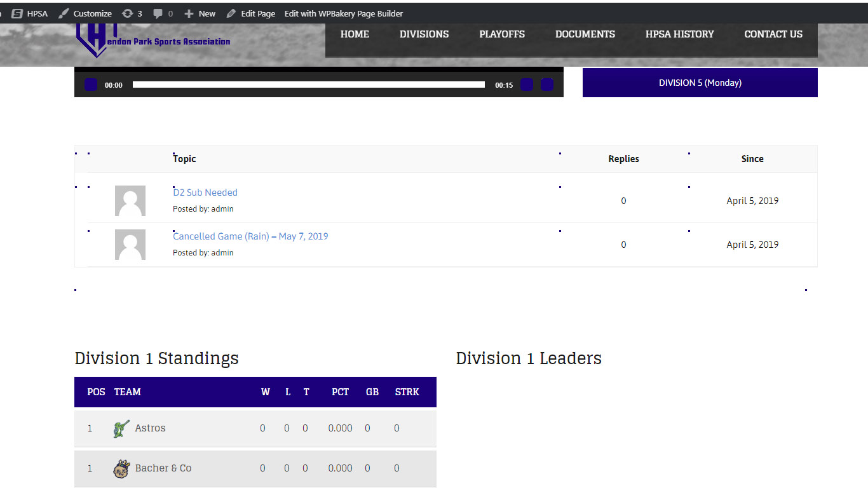Click the audio progress bar
The height and width of the screenshot is (488, 868).
(308, 83)
